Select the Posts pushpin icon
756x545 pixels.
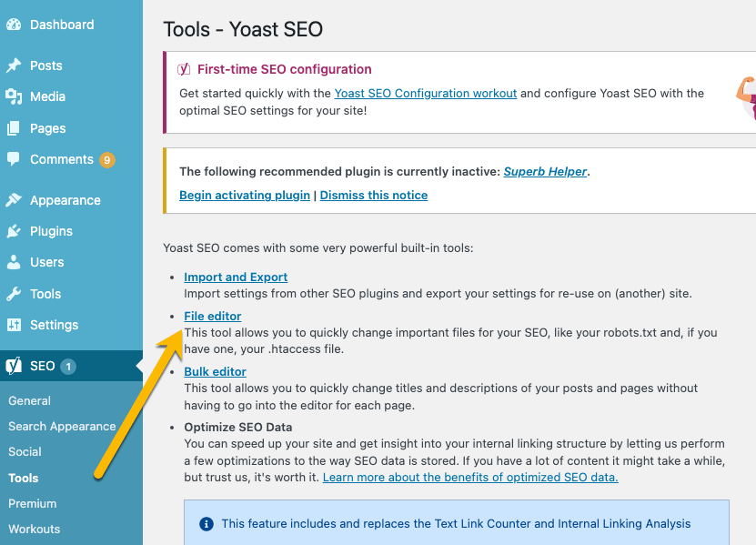(x=15, y=65)
